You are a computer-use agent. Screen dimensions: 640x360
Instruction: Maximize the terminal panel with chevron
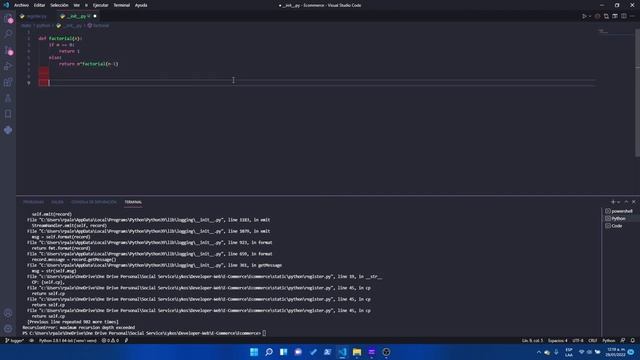click(626, 202)
